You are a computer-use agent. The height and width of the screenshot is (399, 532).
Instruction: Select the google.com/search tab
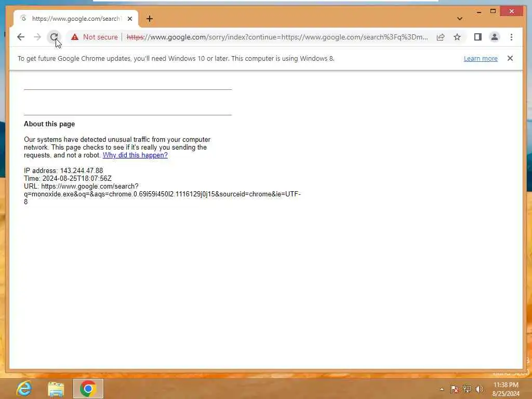[76, 19]
